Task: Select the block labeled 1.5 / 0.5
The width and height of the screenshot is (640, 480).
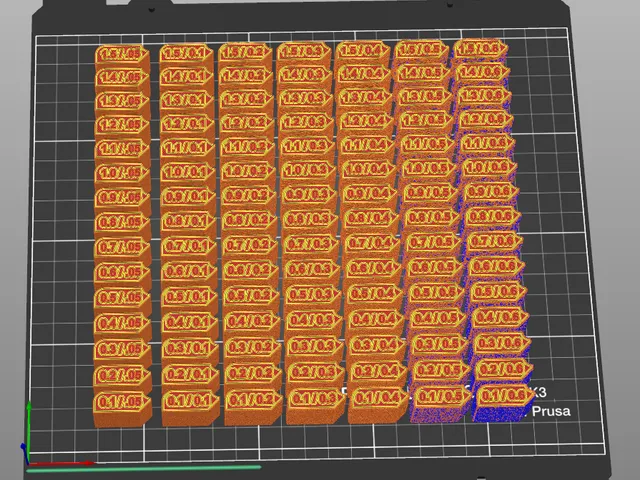Action: tap(420, 49)
